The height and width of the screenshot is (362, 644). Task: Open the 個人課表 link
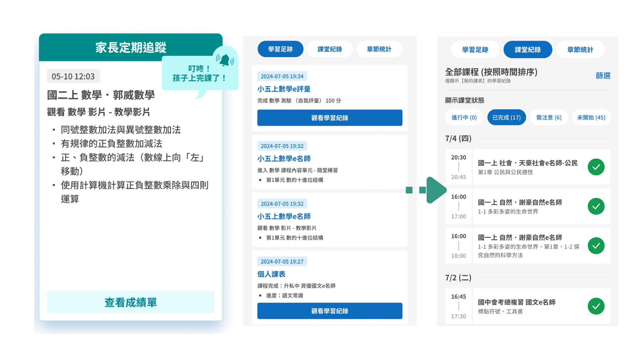pos(271,274)
